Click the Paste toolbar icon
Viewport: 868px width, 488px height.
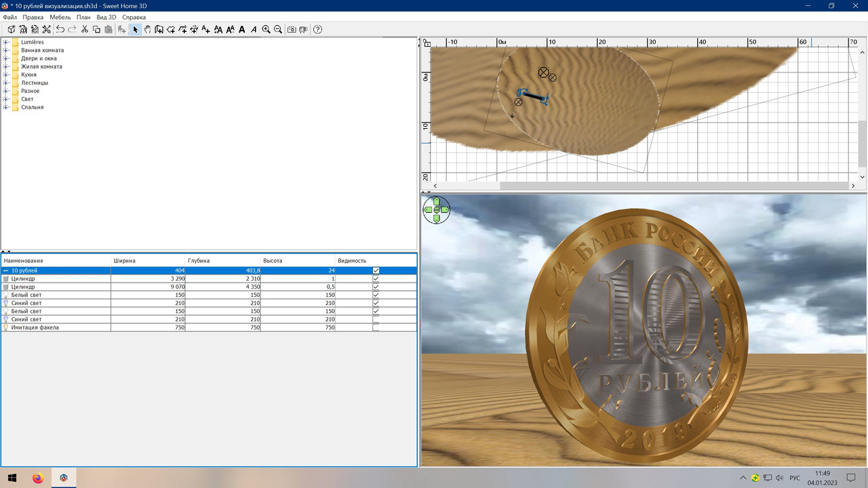click(108, 30)
